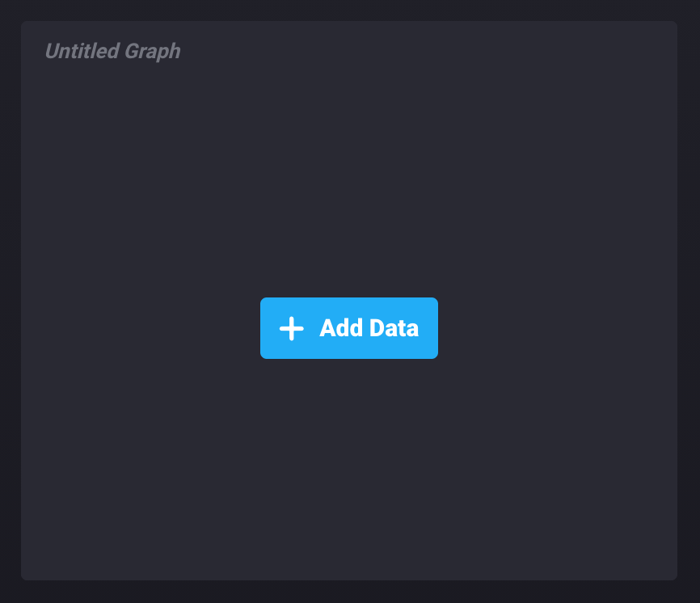This screenshot has width=700, height=603.
Task: Click the Untitled Graph title to rename it
Action: click(x=113, y=51)
